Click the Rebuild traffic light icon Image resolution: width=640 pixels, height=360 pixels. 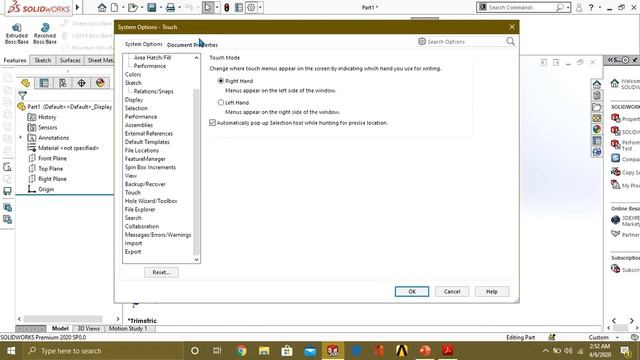(227, 7)
